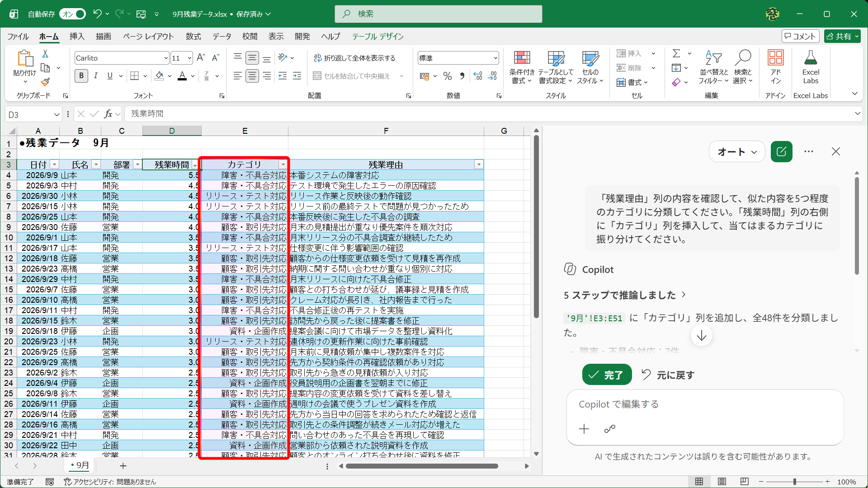Open Sort and Filter (並べ替えとフィルター)
The height and width of the screenshot is (488, 868).
click(713, 67)
